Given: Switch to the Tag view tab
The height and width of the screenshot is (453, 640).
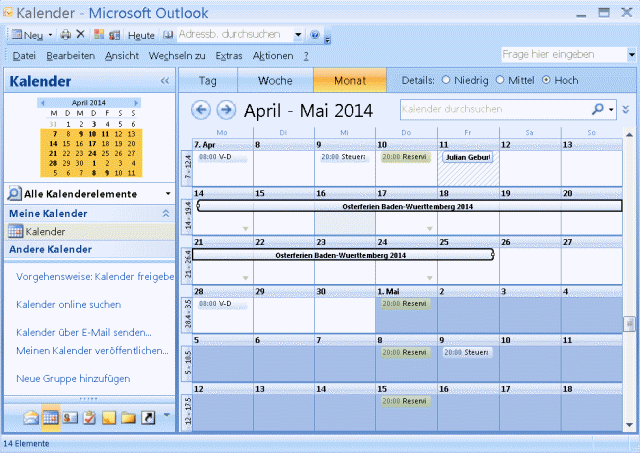Looking at the screenshot, I should 208,80.
